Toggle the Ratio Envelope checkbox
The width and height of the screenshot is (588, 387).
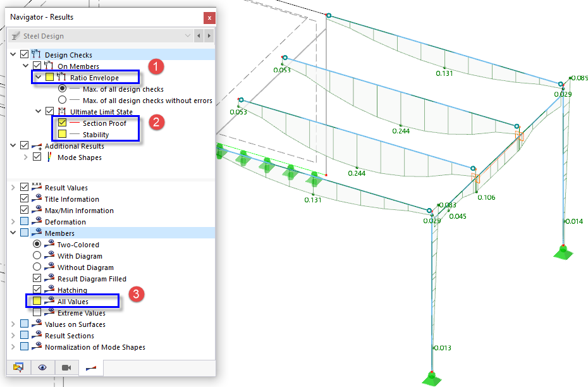[x=49, y=77]
